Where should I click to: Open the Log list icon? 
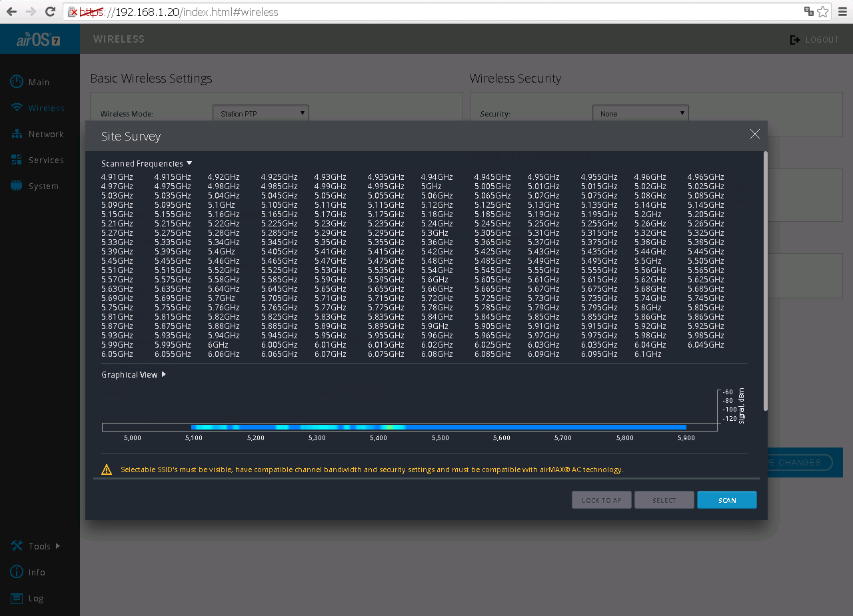17,598
